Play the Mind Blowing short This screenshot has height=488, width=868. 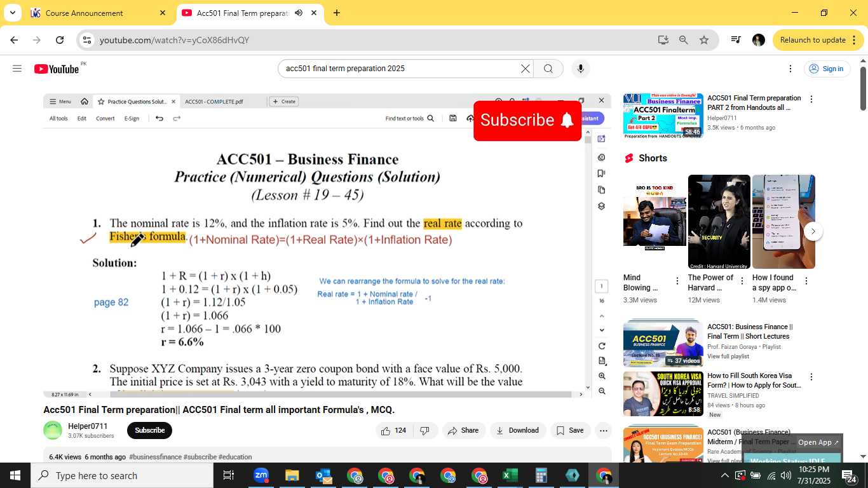(654, 222)
